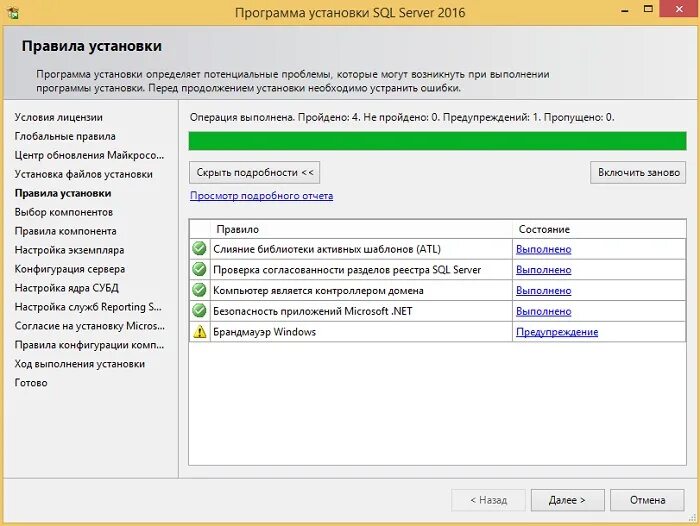Click Слияние библиотеки активных шаблонов (ATL) row text
700x526 pixels.
click(x=327, y=249)
